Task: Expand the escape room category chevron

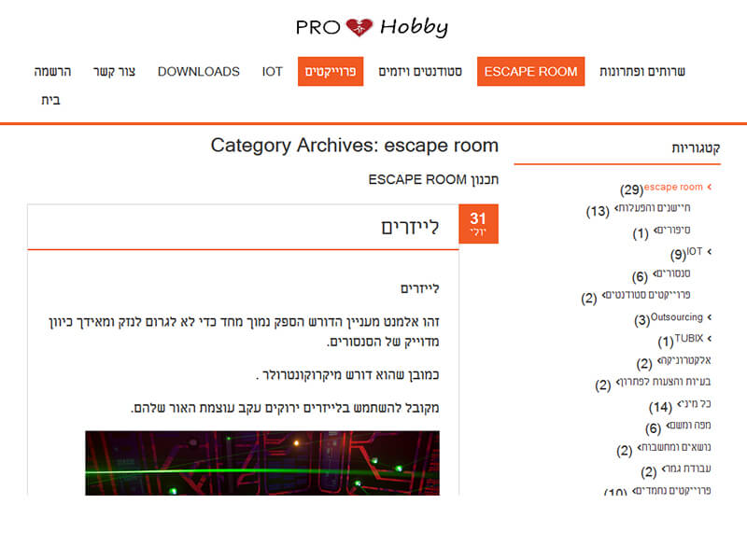Action: pyautogui.click(x=710, y=187)
